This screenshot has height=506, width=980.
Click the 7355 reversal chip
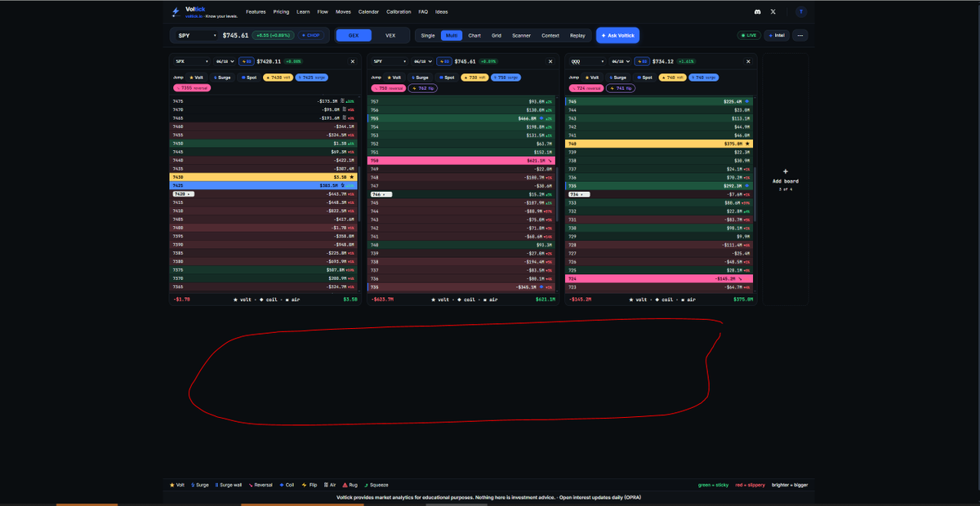192,88
